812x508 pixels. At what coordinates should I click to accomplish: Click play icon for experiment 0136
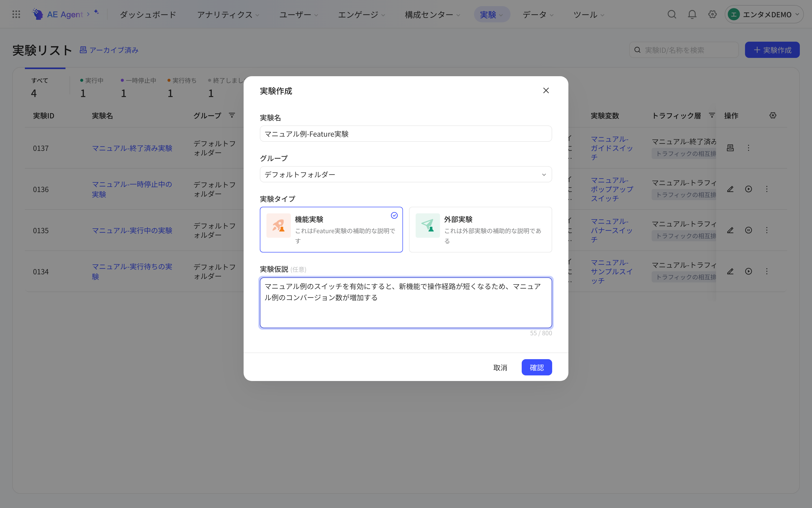(748, 189)
